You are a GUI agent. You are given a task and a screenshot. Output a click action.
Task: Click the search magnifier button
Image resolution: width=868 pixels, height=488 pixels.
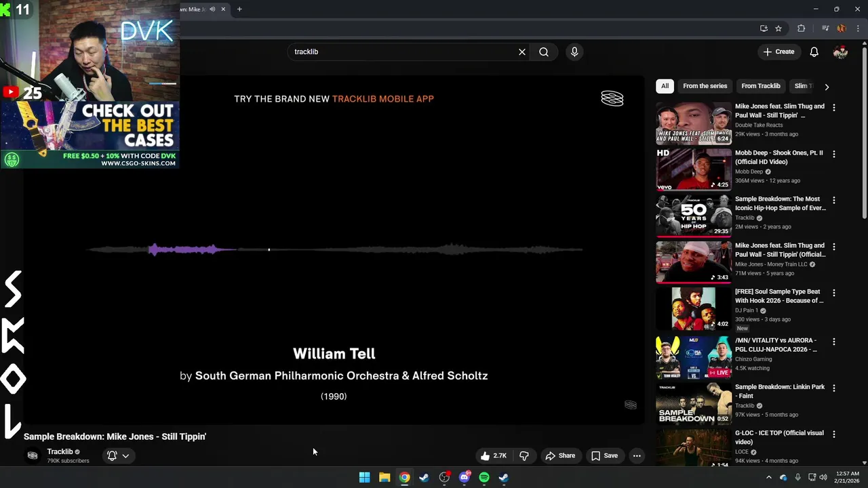coord(544,52)
